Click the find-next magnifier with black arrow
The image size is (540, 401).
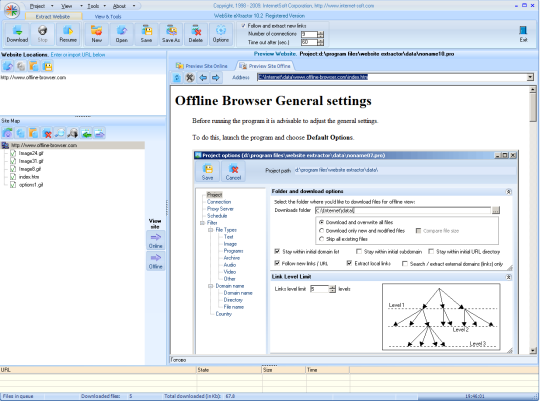click(73, 133)
